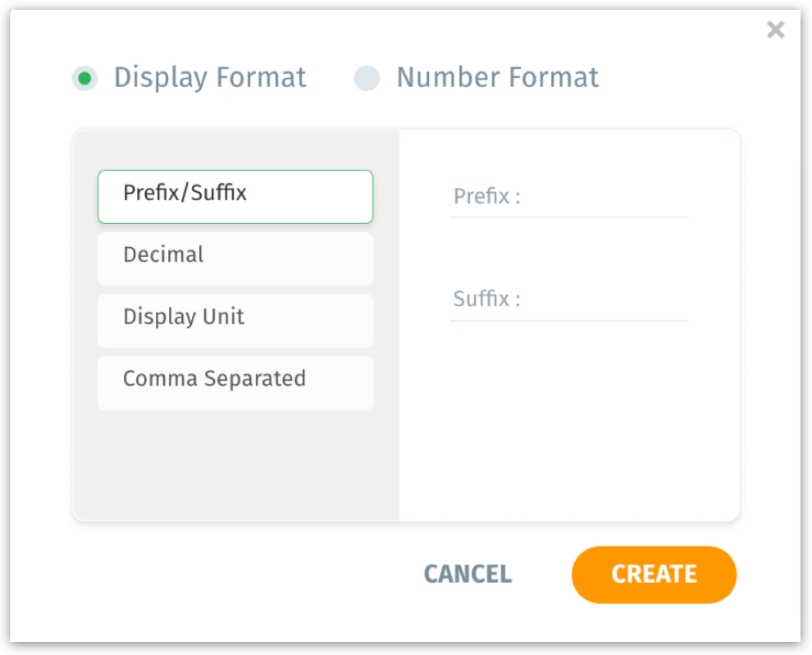Focus the Suffix input field
Image resolution: width=812 pixels, height=655 pixels.
[604, 300]
